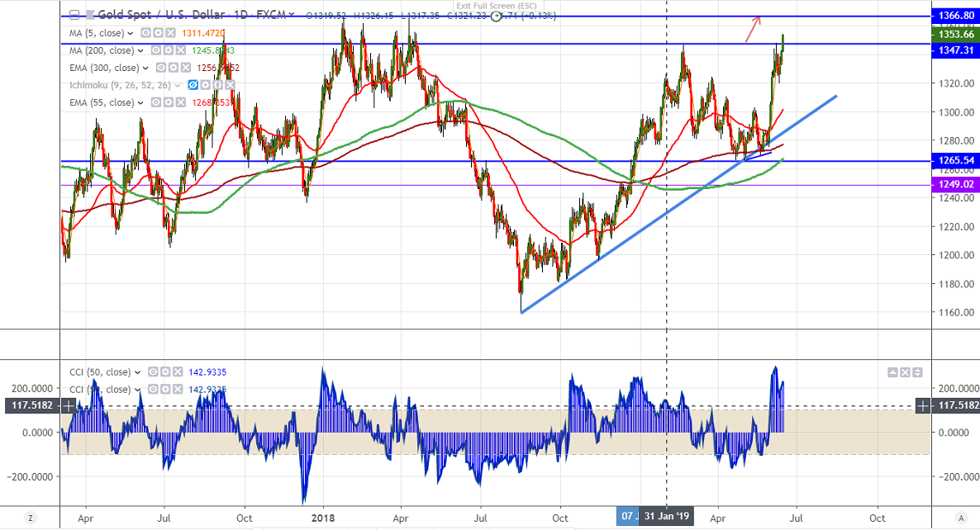The height and width of the screenshot is (530, 980).
Task: Remove the MA (200, close) indicator
Action: (180, 50)
